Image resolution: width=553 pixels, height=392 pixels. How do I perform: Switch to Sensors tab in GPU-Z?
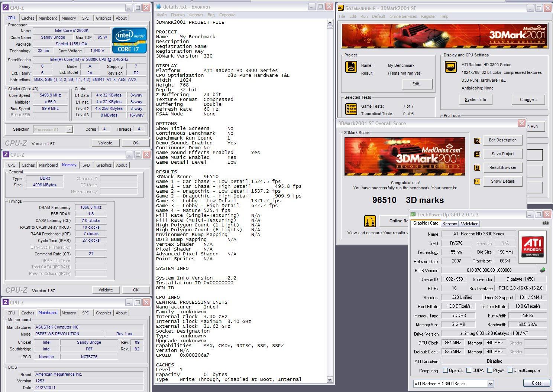(450, 223)
